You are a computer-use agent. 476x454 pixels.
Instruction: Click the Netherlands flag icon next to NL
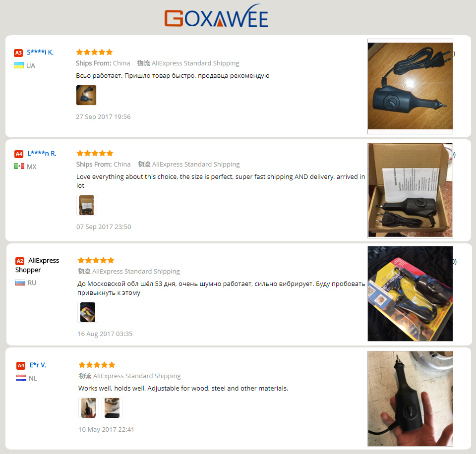pyautogui.click(x=21, y=378)
